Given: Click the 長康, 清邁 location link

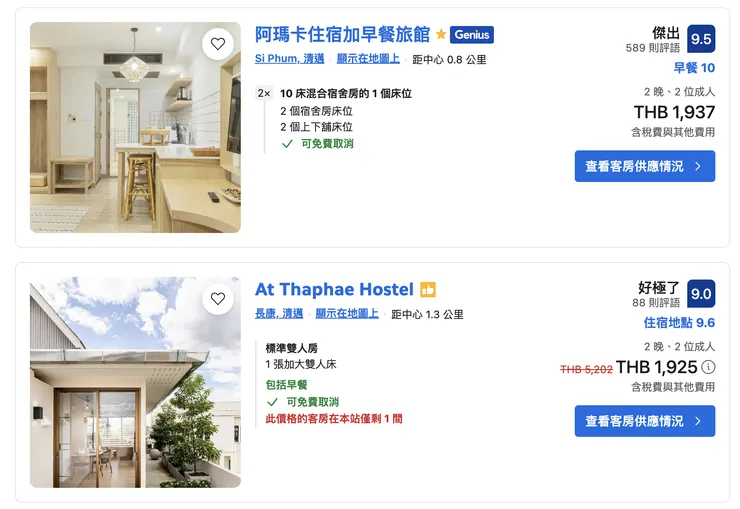Looking at the screenshot, I should click(x=279, y=314).
